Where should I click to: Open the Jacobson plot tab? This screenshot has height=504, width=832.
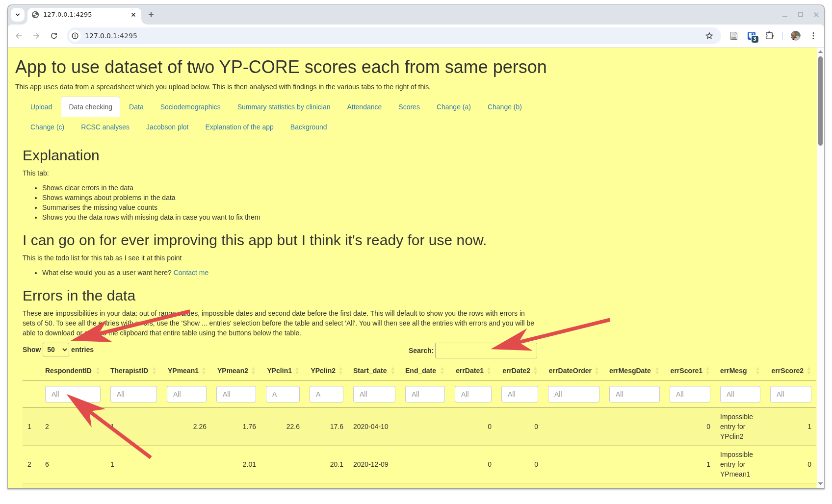click(x=167, y=127)
